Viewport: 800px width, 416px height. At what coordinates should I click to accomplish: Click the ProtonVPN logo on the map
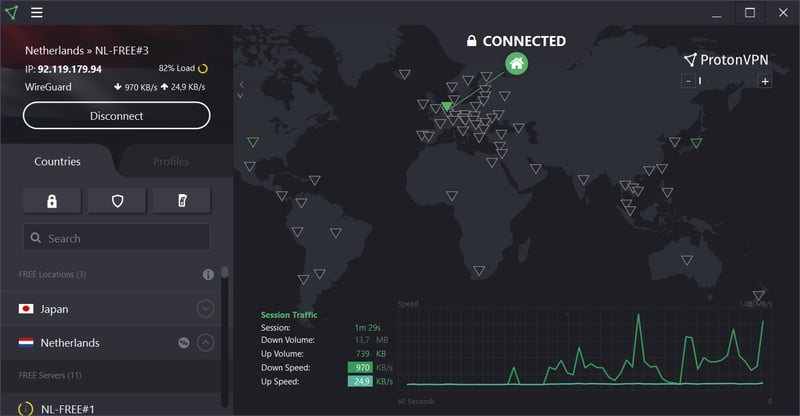pos(726,60)
